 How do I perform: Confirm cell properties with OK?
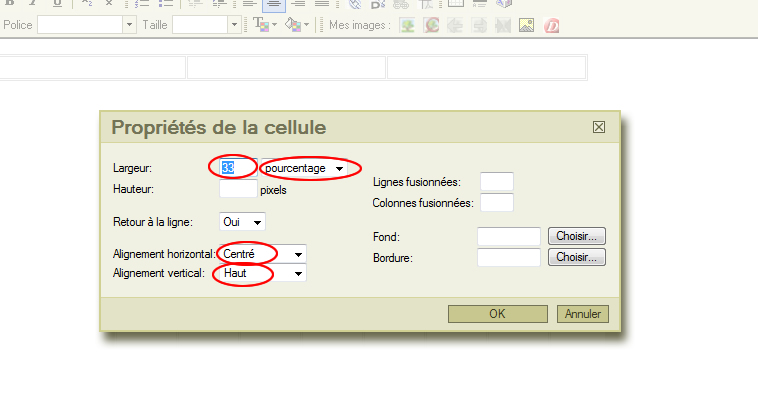point(497,314)
